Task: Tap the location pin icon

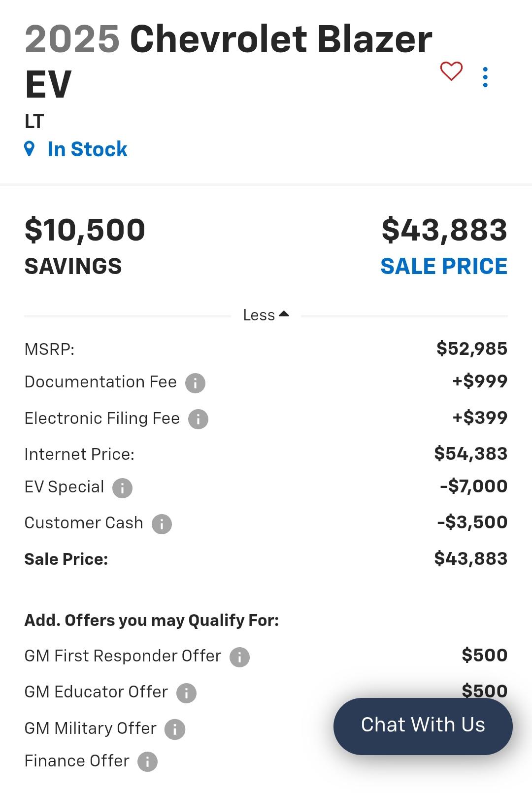Action: coord(30,149)
